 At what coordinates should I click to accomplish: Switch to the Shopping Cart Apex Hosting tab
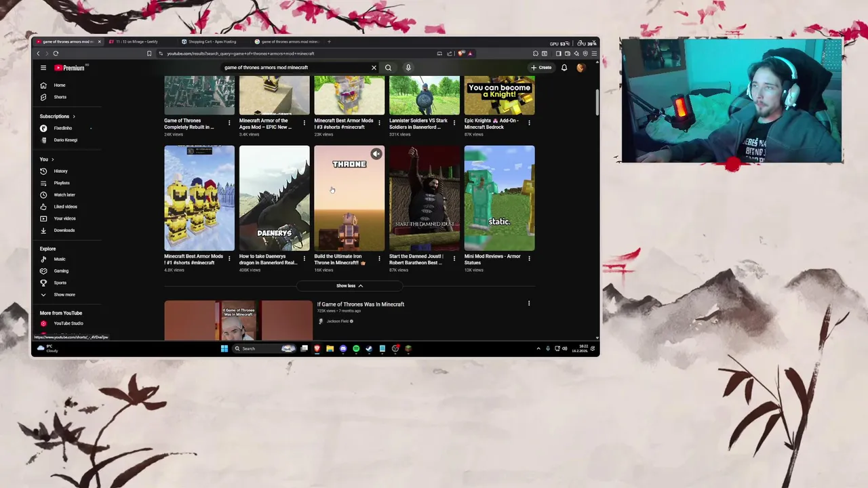click(212, 42)
